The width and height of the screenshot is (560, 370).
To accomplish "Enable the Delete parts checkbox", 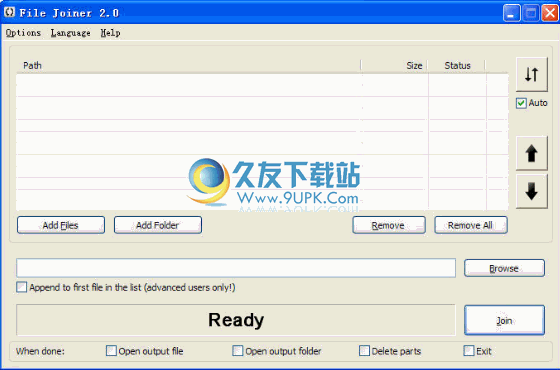I will (364, 351).
